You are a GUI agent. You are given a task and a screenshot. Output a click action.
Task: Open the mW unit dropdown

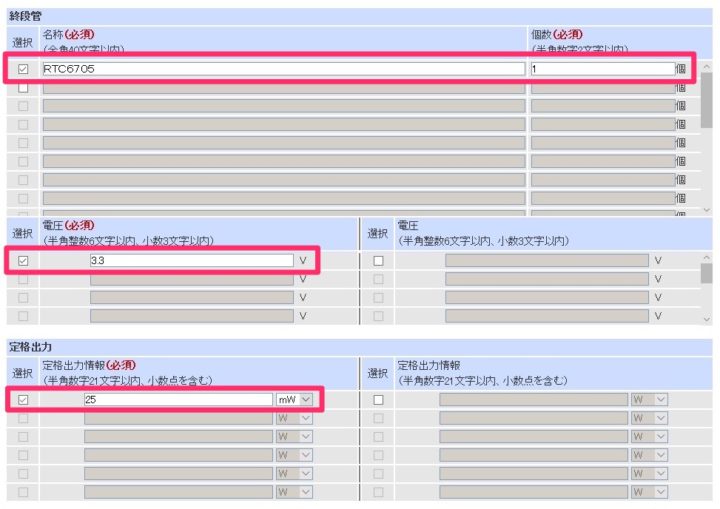point(295,399)
